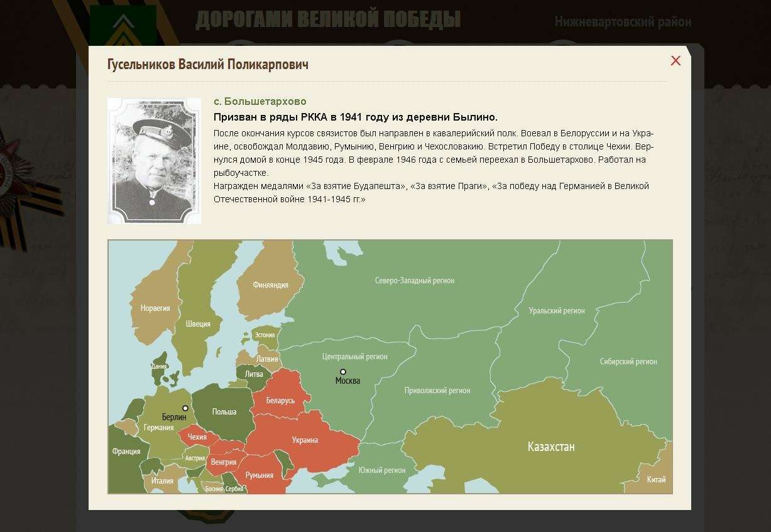Click the с. Большетархово village heading
The height and width of the screenshot is (532, 771).
tap(260, 101)
